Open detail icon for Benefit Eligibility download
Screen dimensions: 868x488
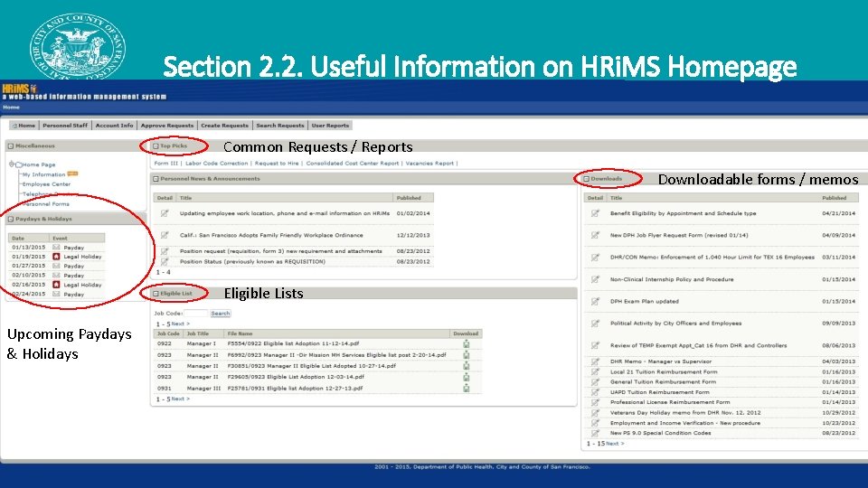pos(595,213)
